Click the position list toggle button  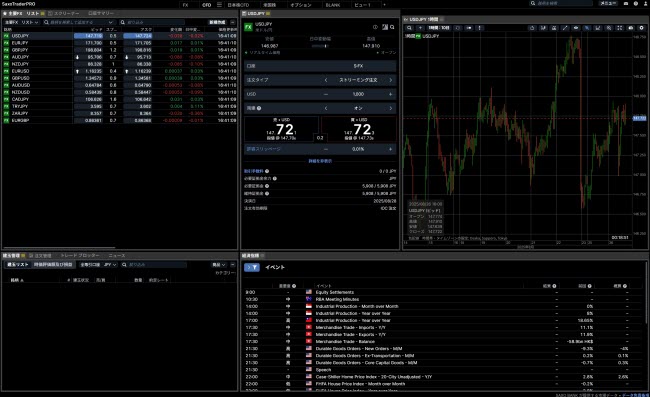coord(18,264)
